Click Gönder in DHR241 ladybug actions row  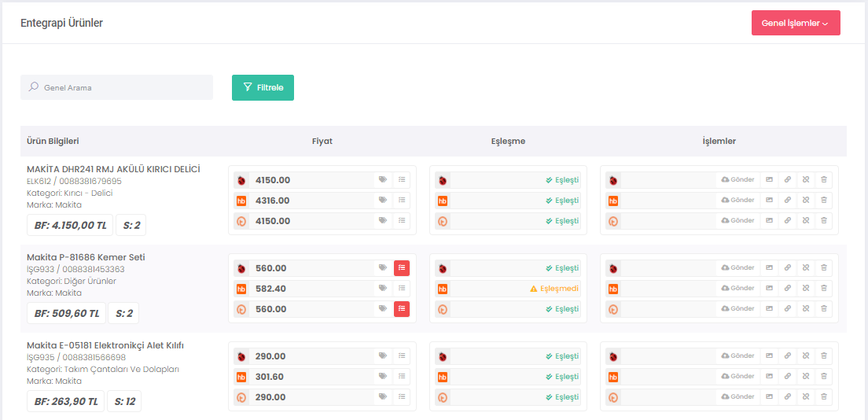[x=737, y=180]
